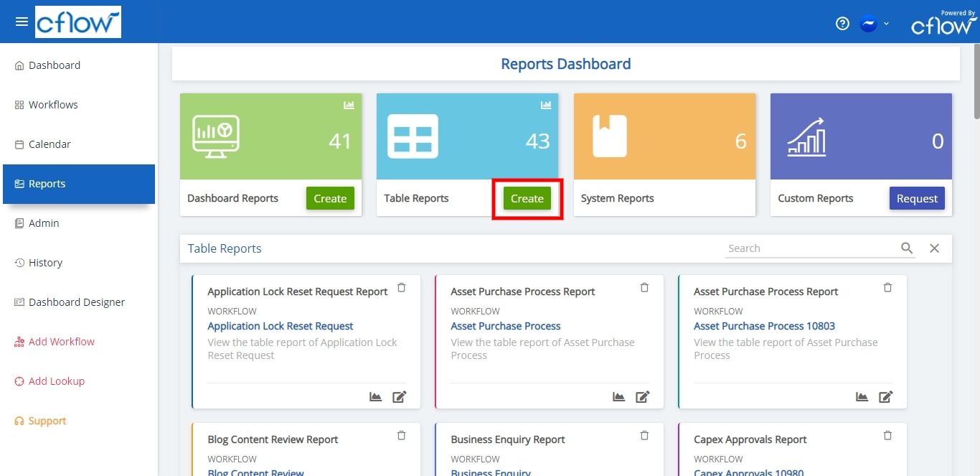The image size is (980, 476).
Task: Open chart view icon on Asset Purchase Process Report
Action: click(x=618, y=396)
